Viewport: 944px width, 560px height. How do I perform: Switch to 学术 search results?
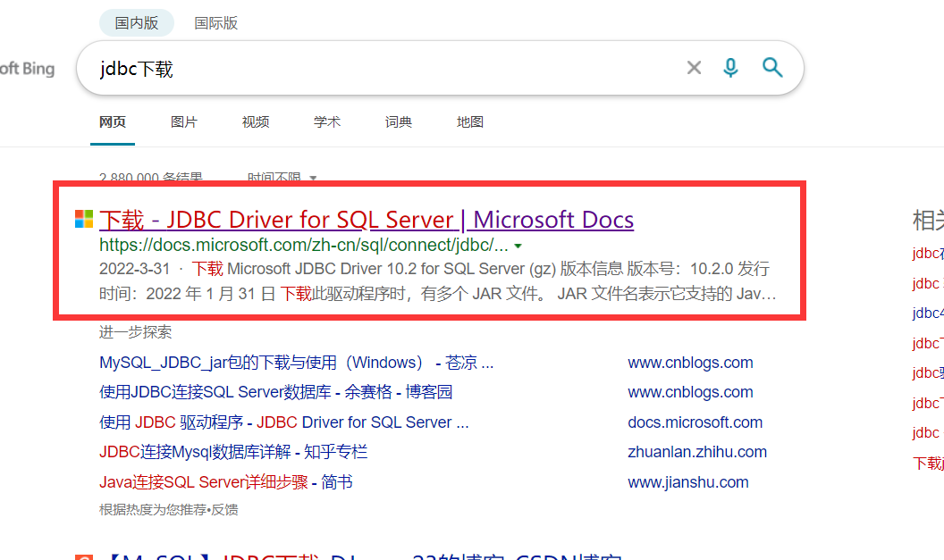326,121
